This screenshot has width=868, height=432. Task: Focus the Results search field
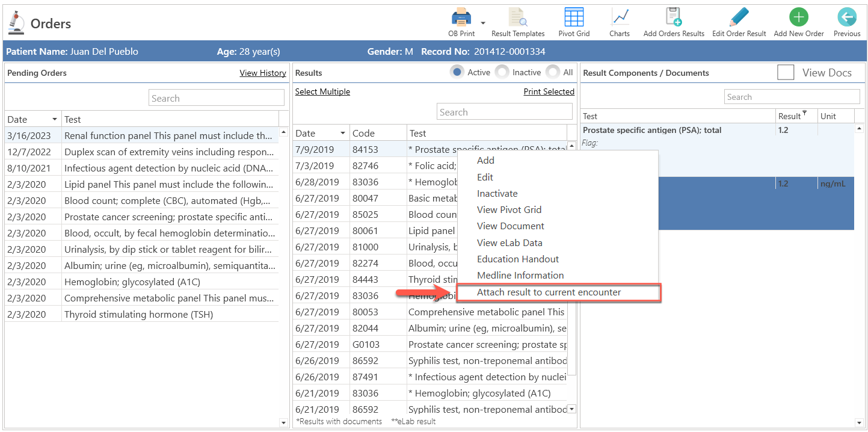505,112
